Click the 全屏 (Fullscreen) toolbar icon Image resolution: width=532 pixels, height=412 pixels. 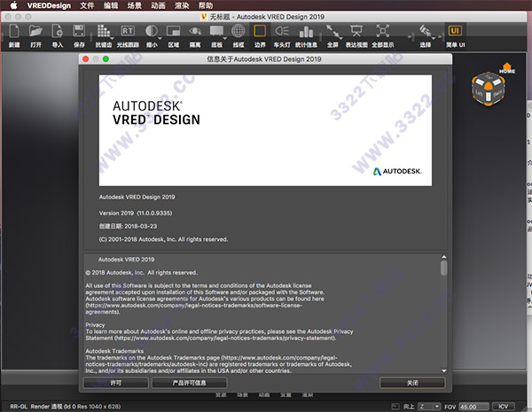(332, 32)
